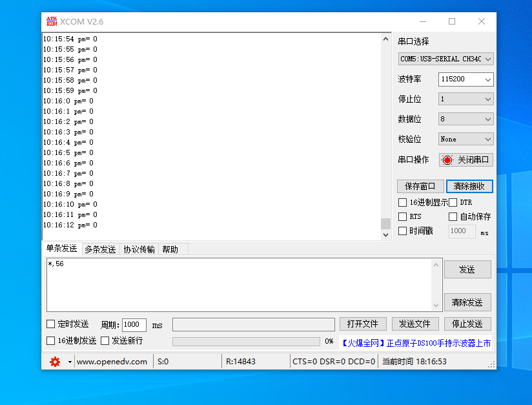Click the receive window scroll-down arrow
532x405 pixels.
[x=385, y=235]
